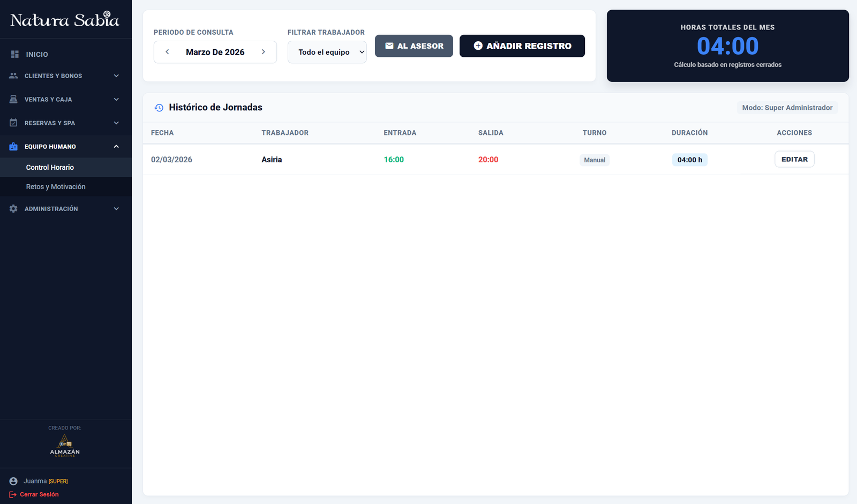Click the Clientes y Bonos people icon

pos(13,76)
